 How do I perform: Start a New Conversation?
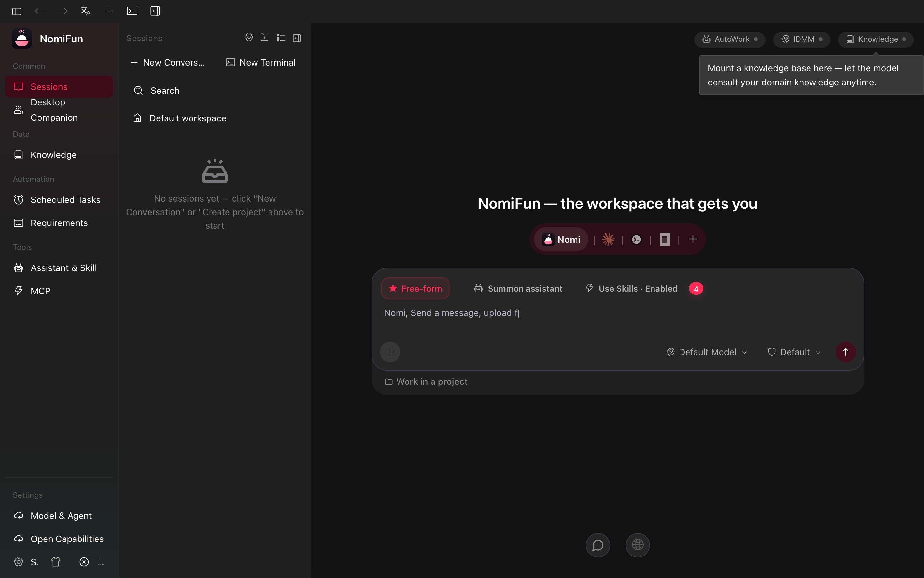coord(168,62)
